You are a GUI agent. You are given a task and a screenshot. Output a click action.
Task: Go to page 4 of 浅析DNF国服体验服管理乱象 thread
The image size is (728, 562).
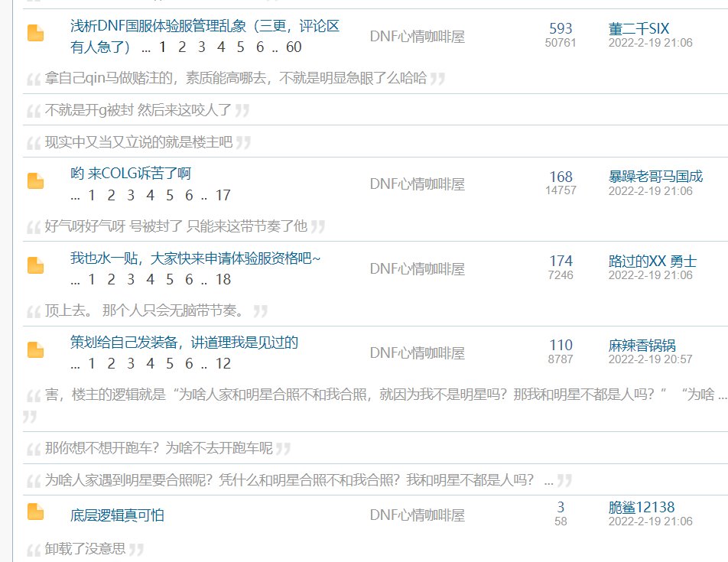point(221,47)
